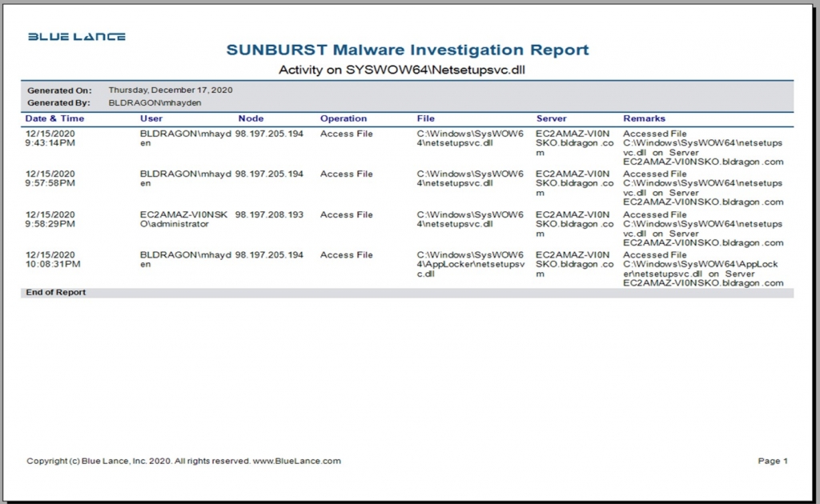Click the user BLDRAGON\mhayden in the 9:43:14PM row
The width and height of the screenshot is (820, 504).
[186, 138]
